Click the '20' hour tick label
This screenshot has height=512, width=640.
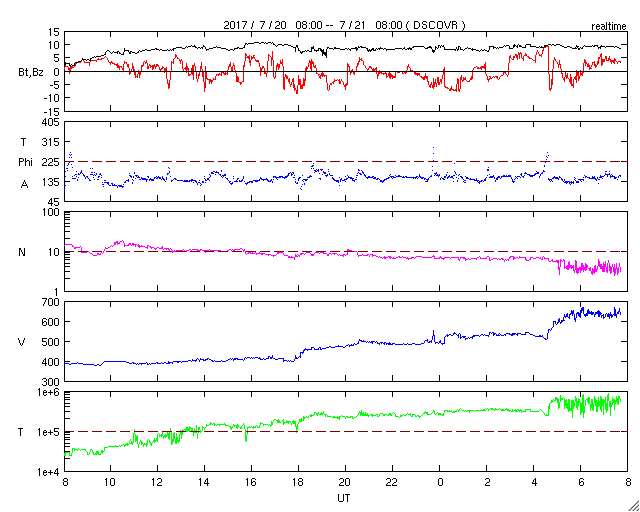coord(345,482)
